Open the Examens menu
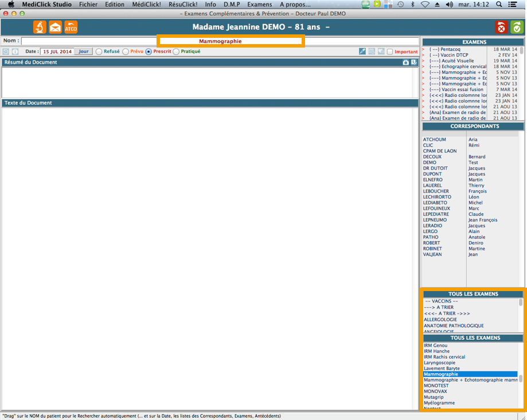Image resolution: width=527 pixels, height=420 pixels. coord(259,4)
